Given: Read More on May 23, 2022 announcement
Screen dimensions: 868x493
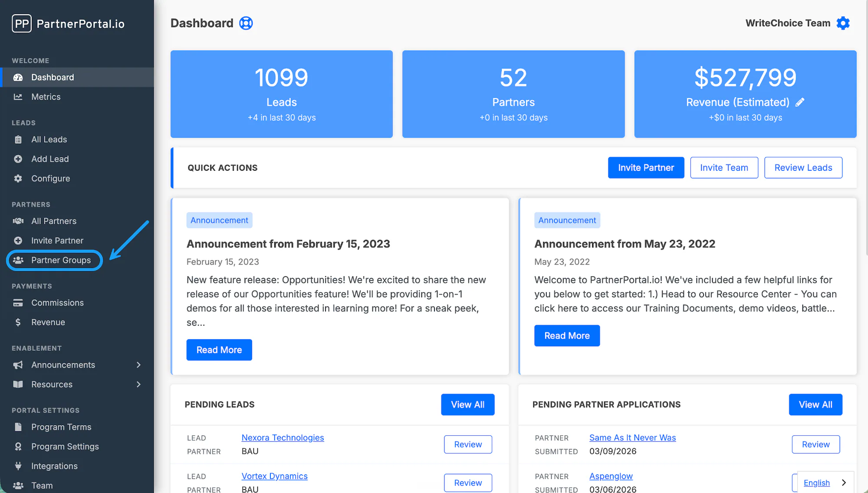Looking at the screenshot, I should tap(567, 336).
